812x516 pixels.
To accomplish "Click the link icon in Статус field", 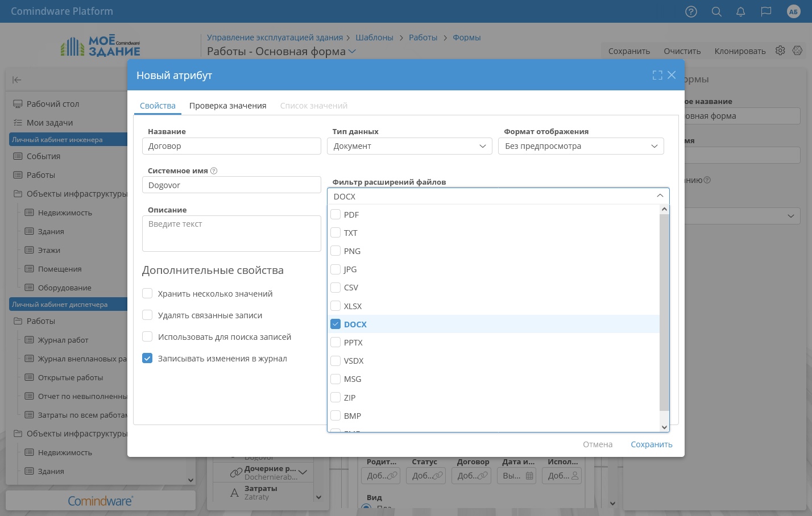I will coord(438,476).
